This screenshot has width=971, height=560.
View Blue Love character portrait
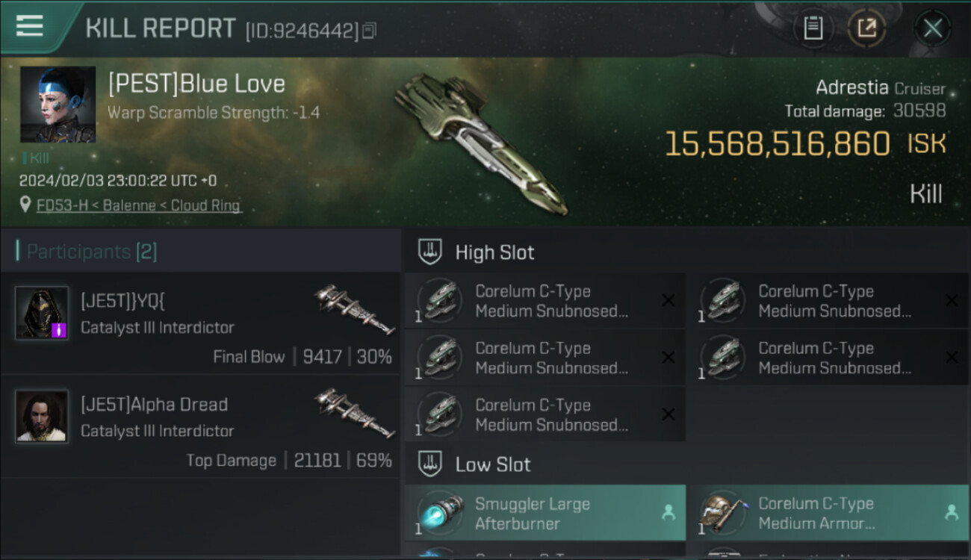tap(58, 105)
